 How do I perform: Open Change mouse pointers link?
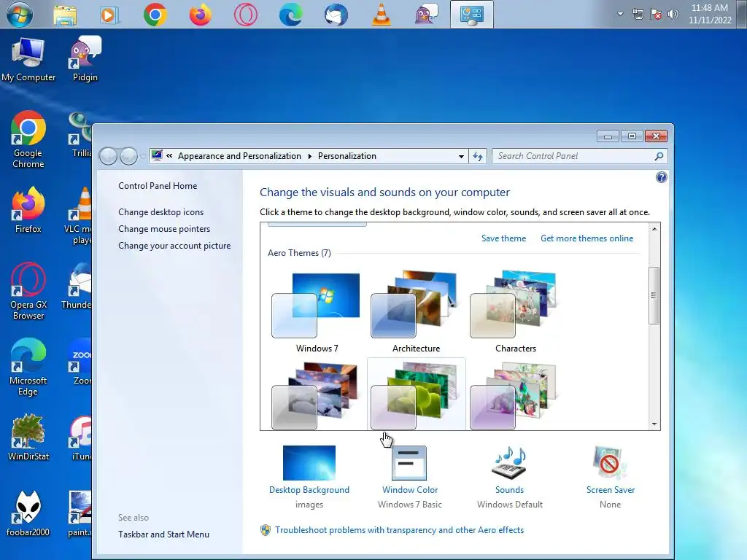tap(164, 228)
